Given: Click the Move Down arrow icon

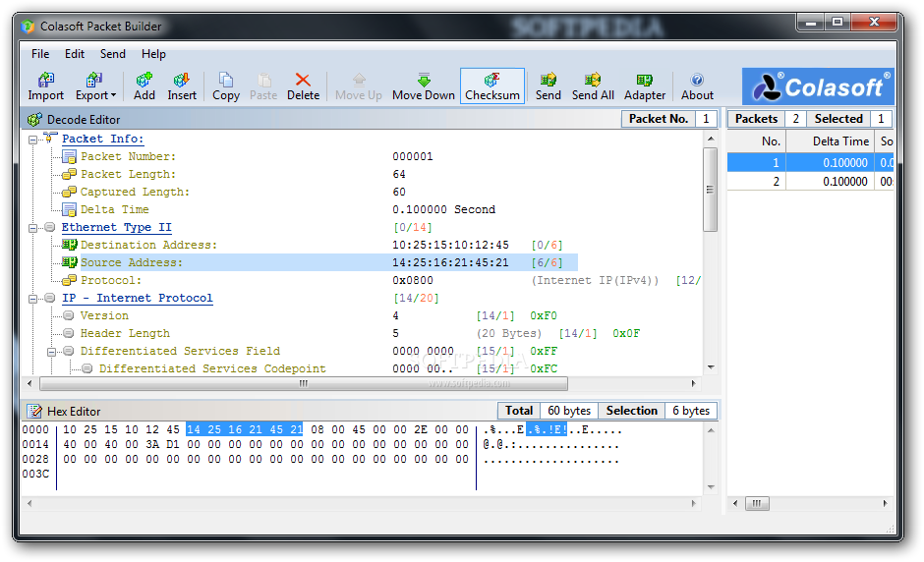Looking at the screenshot, I should 424,80.
